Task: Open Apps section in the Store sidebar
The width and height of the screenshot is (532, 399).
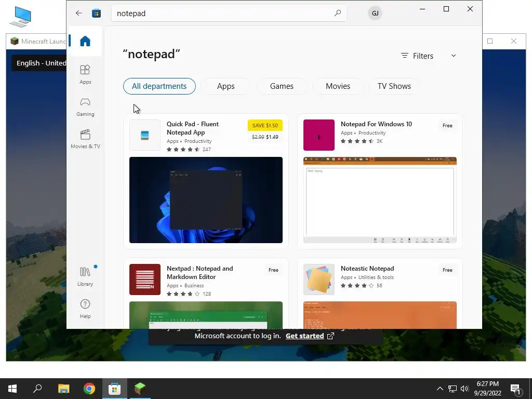Action: click(x=85, y=74)
